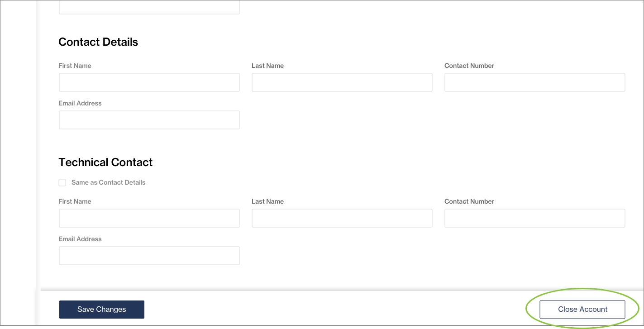Click the Technical Contact section heading

click(x=105, y=162)
